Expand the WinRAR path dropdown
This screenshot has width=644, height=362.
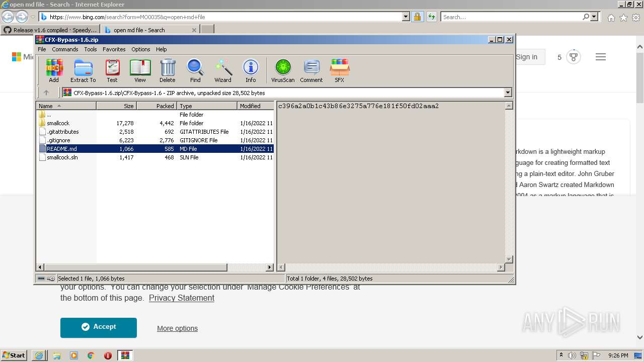[508, 93]
